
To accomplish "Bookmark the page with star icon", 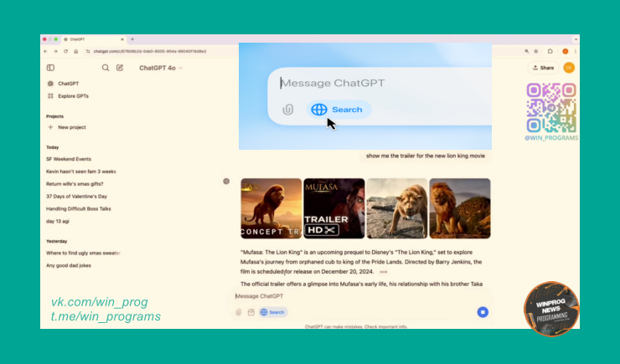I will pyautogui.click(x=536, y=51).
